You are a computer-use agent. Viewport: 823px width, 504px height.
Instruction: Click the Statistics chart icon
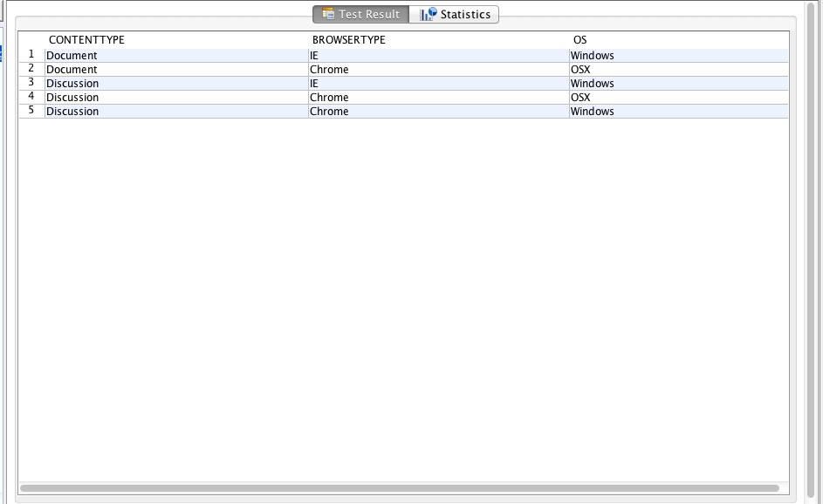point(429,14)
